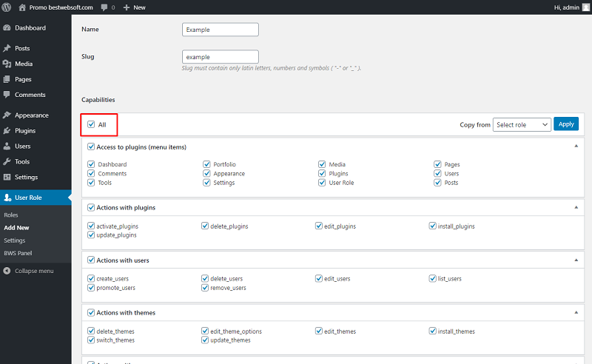Uncheck activate_plugins capability
This screenshot has width=592, height=364.
click(91, 226)
